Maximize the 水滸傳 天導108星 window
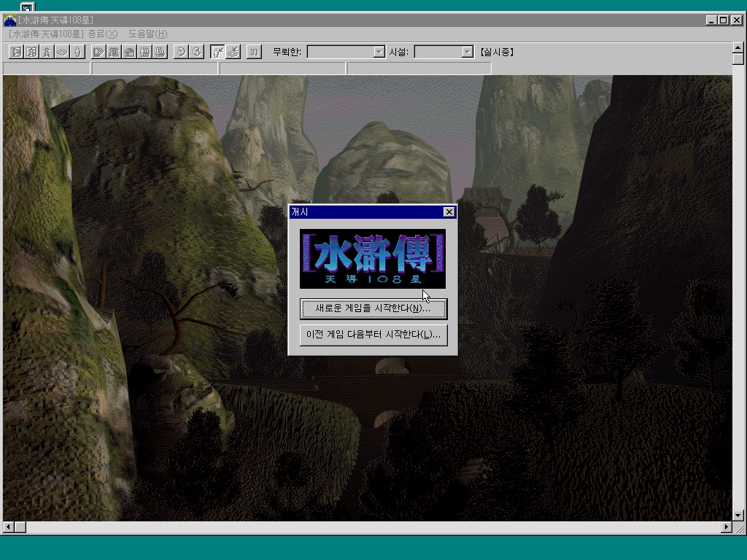The image size is (747, 560). click(x=723, y=20)
